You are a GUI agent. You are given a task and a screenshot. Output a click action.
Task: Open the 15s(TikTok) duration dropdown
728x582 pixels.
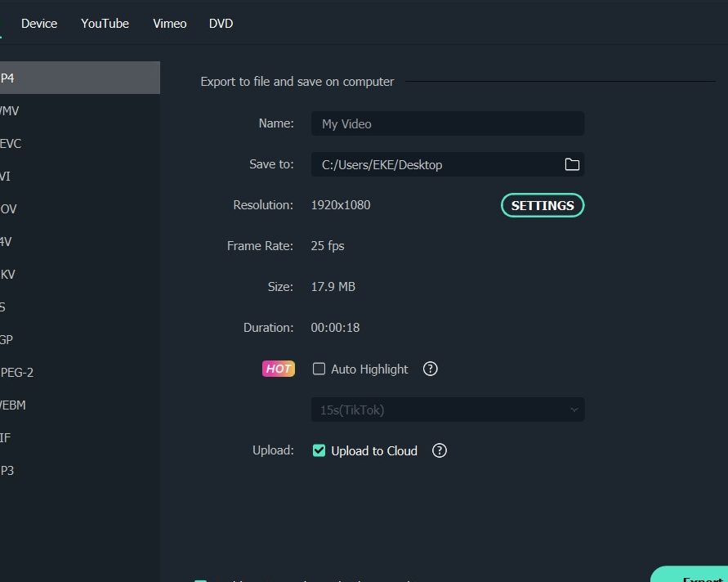pos(448,410)
